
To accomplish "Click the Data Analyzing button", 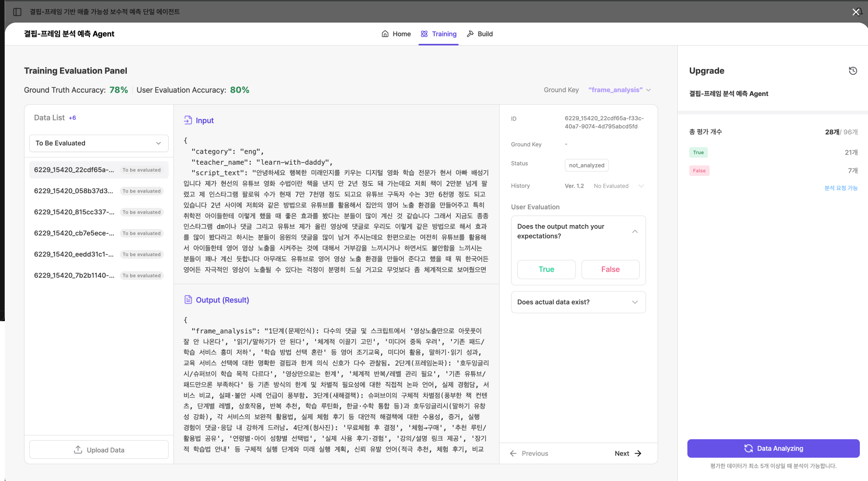I will tap(773, 448).
